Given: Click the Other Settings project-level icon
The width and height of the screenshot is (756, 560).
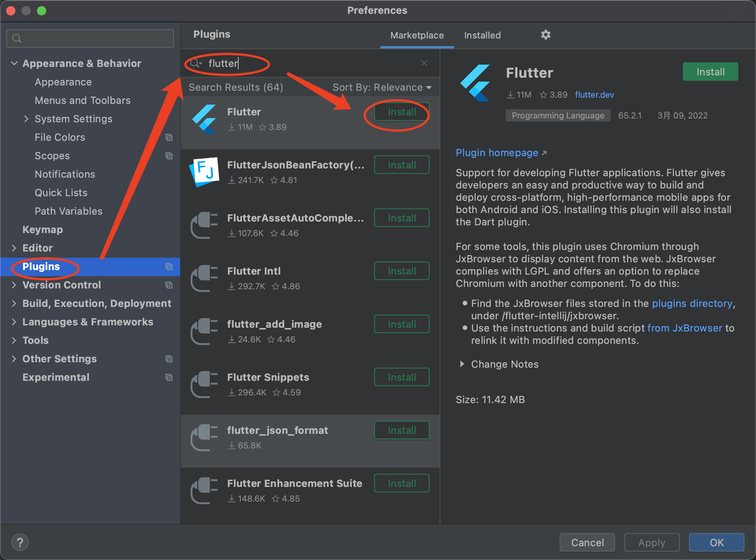Looking at the screenshot, I should pos(169,359).
